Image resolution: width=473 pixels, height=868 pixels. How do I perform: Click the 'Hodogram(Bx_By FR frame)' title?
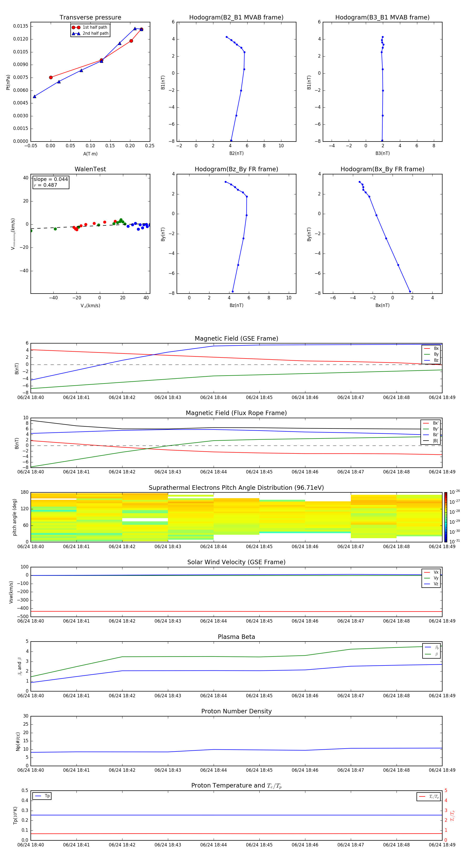click(x=382, y=169)
